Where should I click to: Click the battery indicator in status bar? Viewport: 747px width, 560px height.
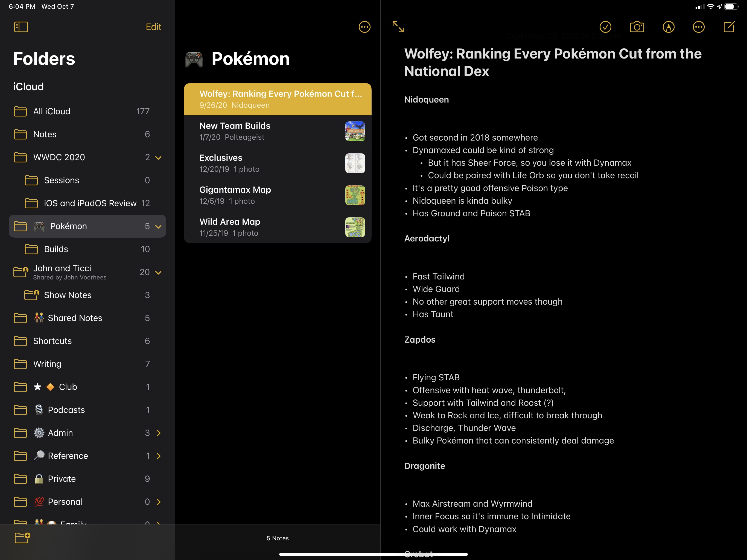731,6
